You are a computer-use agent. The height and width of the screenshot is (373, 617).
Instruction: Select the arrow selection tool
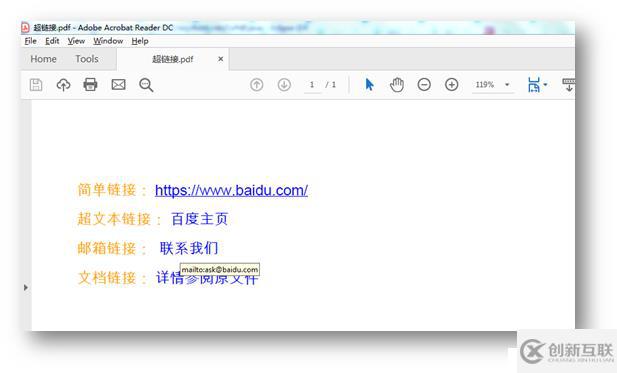pyautogui.click(x=369, y=85)
